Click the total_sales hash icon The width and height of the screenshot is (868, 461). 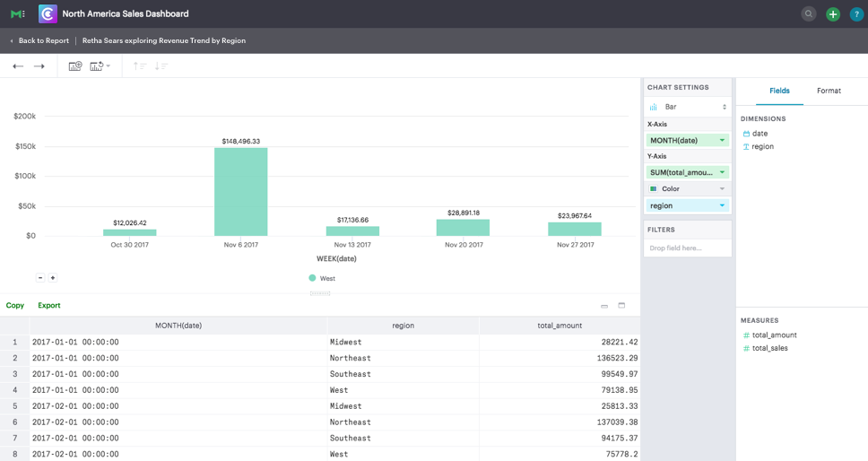click(746, 348)
